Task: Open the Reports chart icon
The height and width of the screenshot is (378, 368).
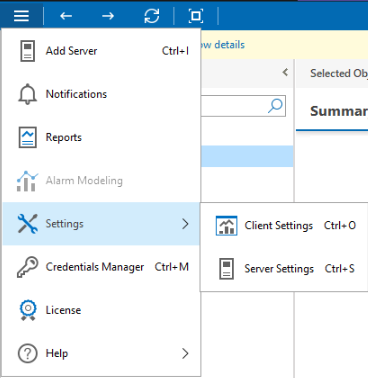Action: point(27,137)
